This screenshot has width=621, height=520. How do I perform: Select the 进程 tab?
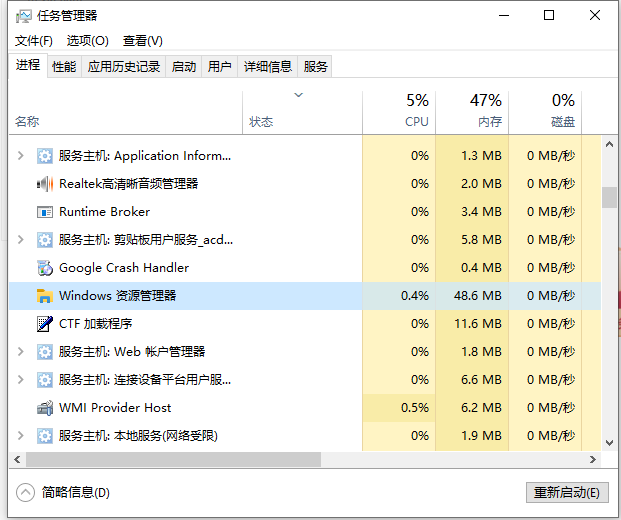28,65
